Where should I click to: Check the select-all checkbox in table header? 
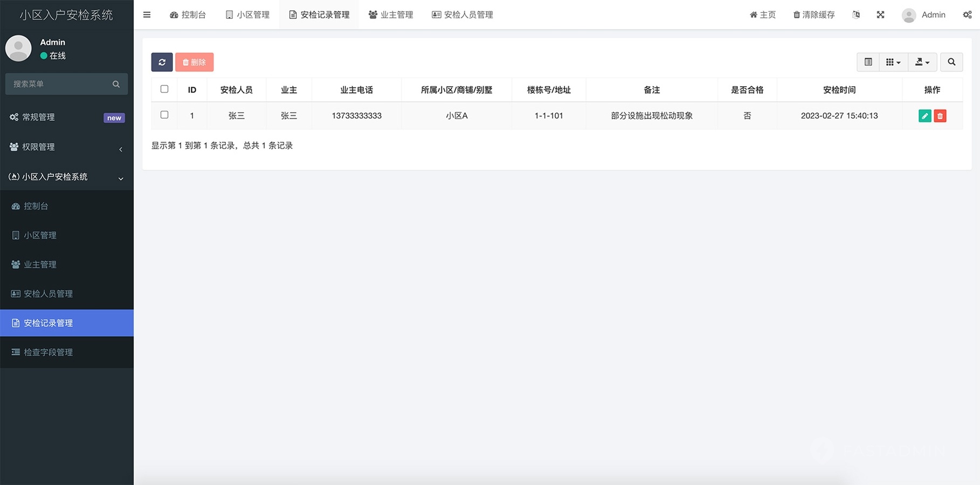click(164, 89)
